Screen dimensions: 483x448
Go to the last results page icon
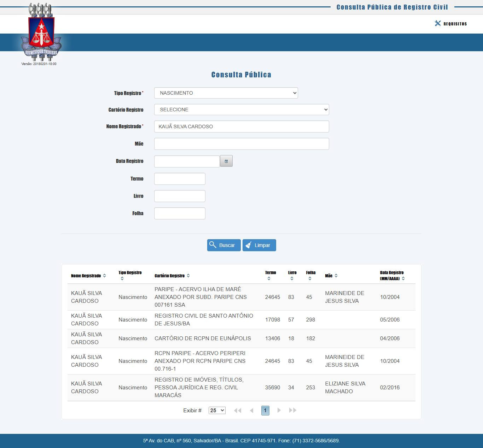pos(292,410)
